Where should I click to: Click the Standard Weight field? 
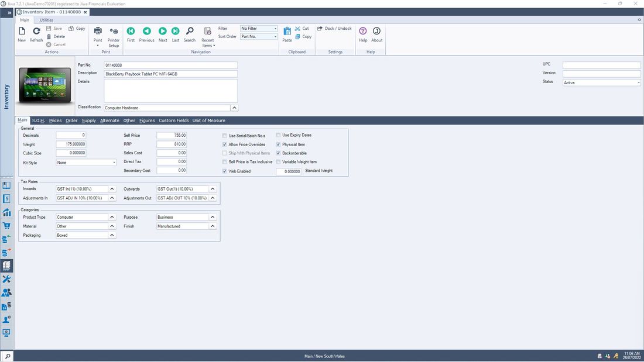(288, 171)
